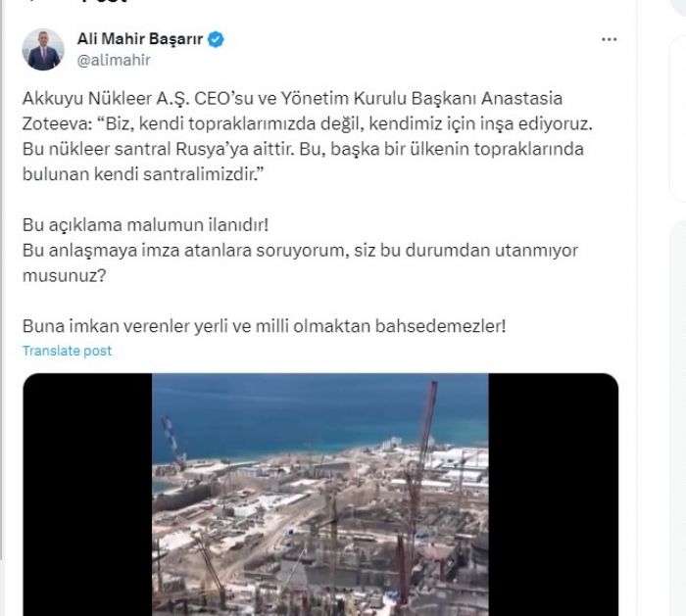Image resolution: width=686 pixels, height=616 pixels.
Task: Click the 'Rusya'ya aittir' sentence in the post
Action: (158, 149)
